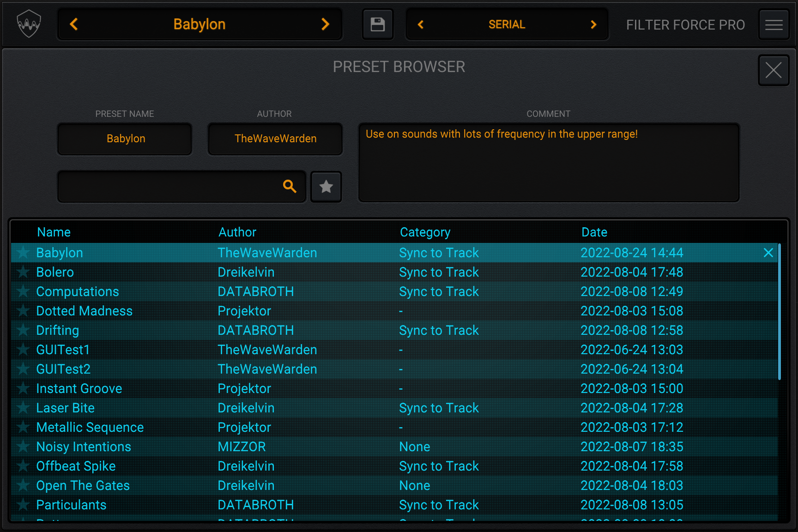Click the search magnifier icon

tap(290, 186)
